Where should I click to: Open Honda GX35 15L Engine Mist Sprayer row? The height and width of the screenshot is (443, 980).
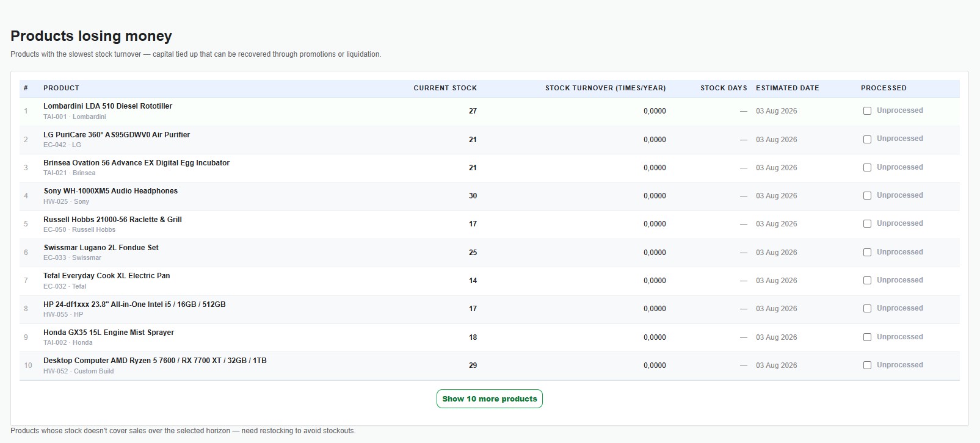[490, 337]
